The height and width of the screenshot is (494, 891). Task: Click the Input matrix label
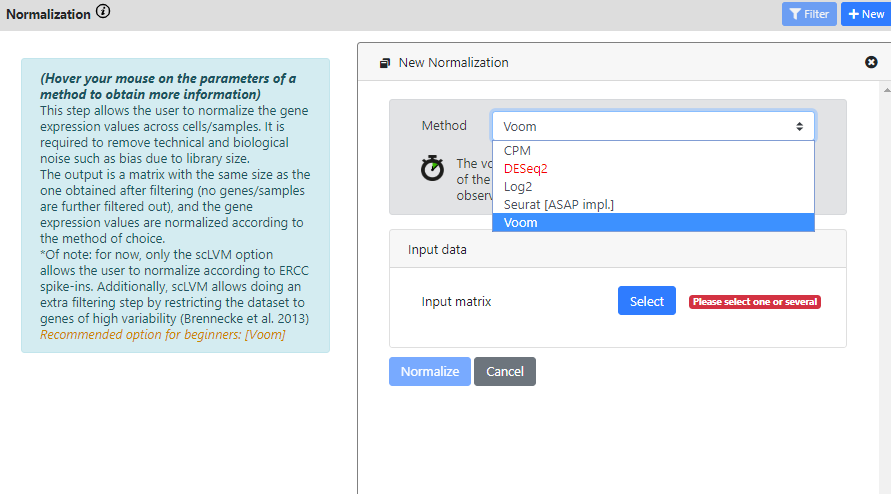pyautogui.click(x=456, y=302)
